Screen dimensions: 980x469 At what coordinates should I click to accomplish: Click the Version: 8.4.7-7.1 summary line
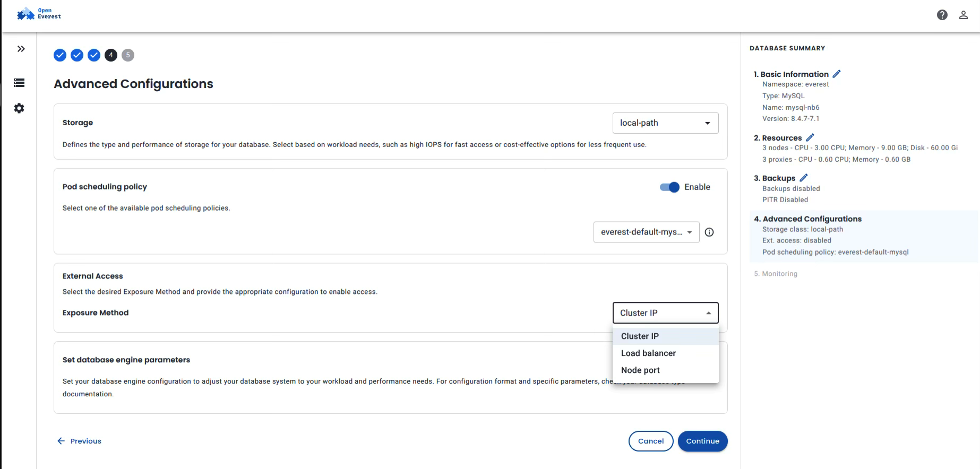coord(791,119)
